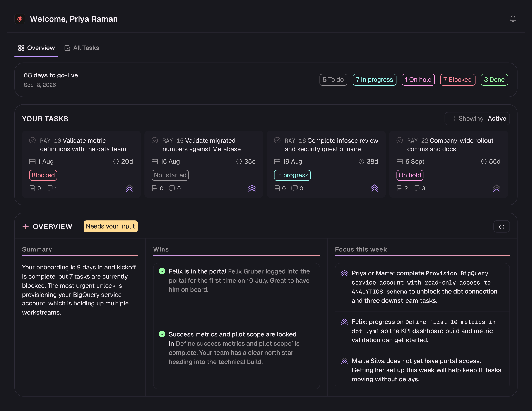532x411 pixels.
Task: Open comments icon on RAY-10 card
Action: tap(50, 188)
